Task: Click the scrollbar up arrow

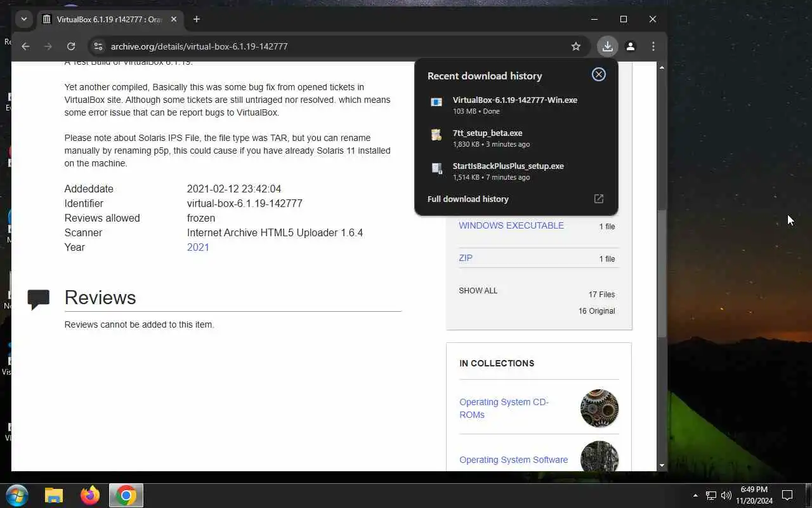Action: [x=662, y=67]
